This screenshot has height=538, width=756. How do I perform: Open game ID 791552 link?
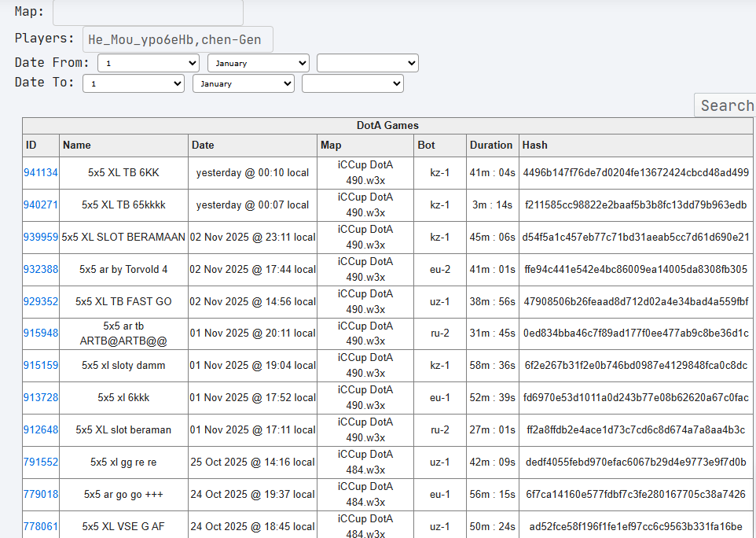point(41,462)
